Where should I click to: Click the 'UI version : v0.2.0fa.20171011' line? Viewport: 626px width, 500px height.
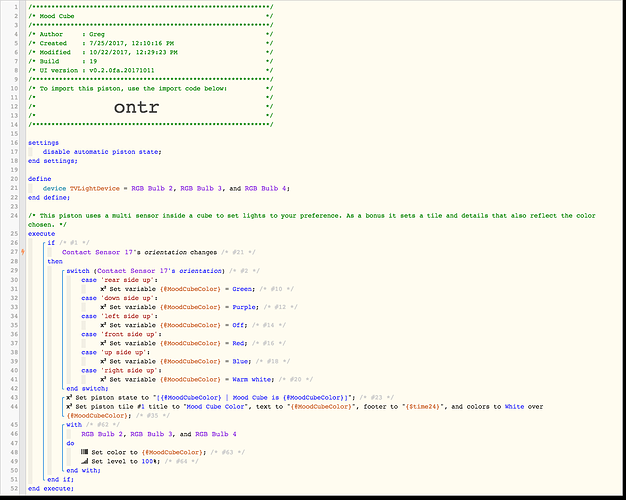click(x=97, y=70)
